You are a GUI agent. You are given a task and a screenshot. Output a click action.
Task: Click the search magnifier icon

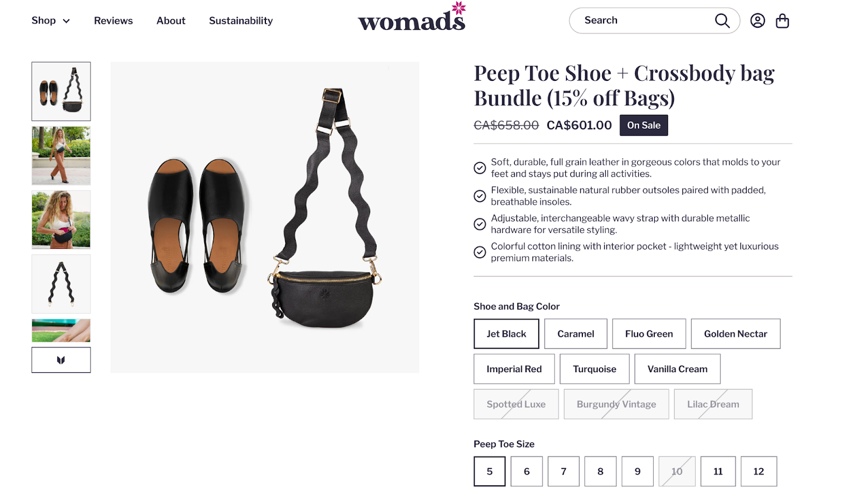tap(722, 21)
